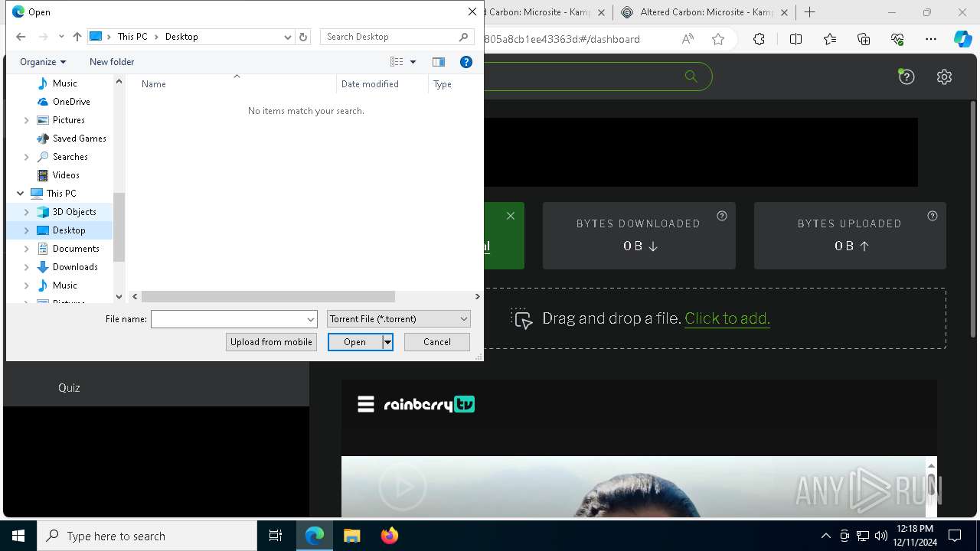Viewport: 980px width, 551px height.
Task: Select Videos folder in the tree
Action: coord(66,175)
